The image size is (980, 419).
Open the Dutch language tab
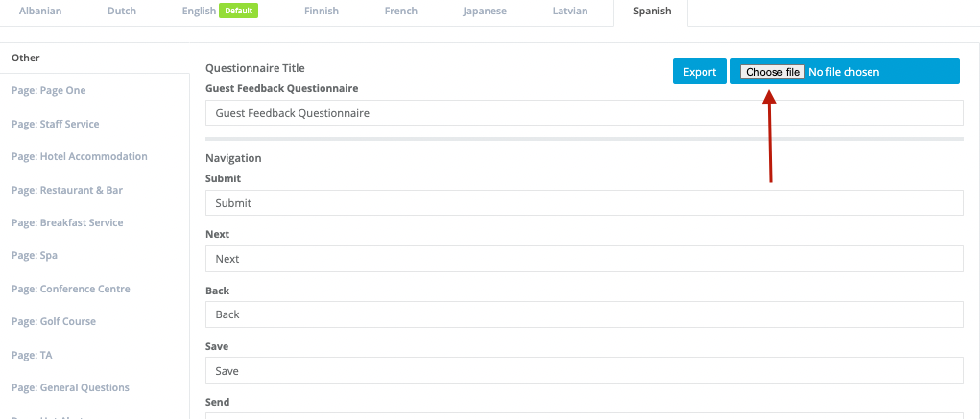122,12
